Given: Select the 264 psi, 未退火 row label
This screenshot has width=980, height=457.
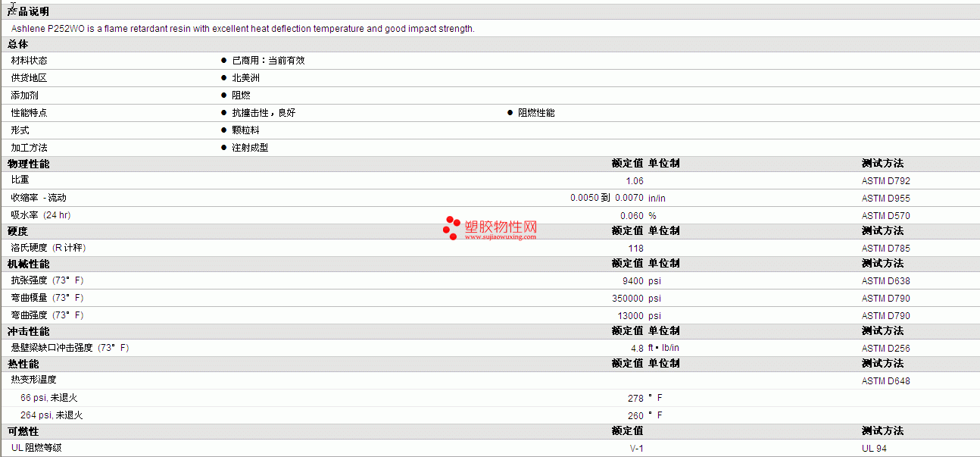Looking at the screenshot, I should coord(51,415).
